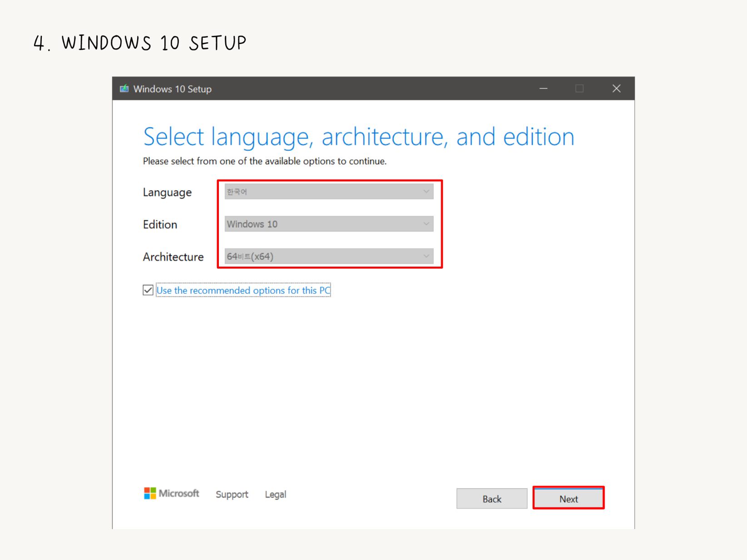This screenshot has width=747, height=560.
Task: Click the Language label
Action: [x=167, y=193]
